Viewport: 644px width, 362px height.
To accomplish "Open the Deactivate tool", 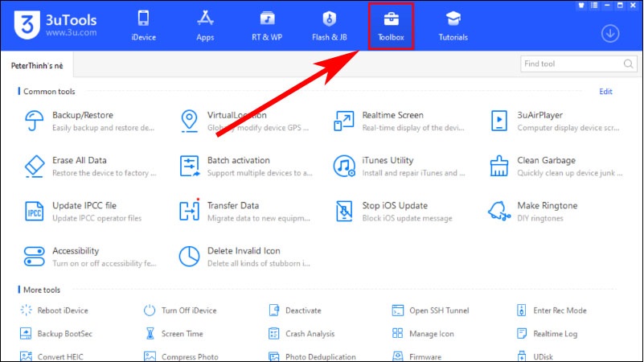I will pos(295,311).
